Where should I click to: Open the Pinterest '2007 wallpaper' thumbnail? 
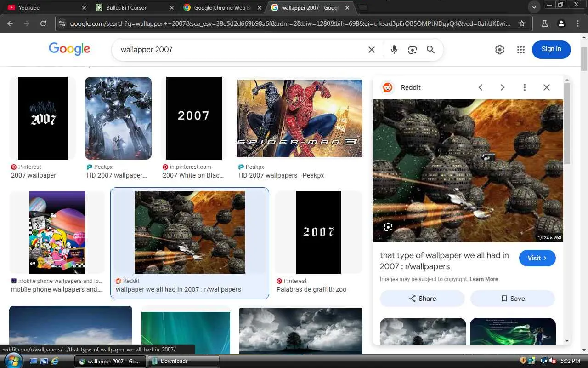point(43,118)
